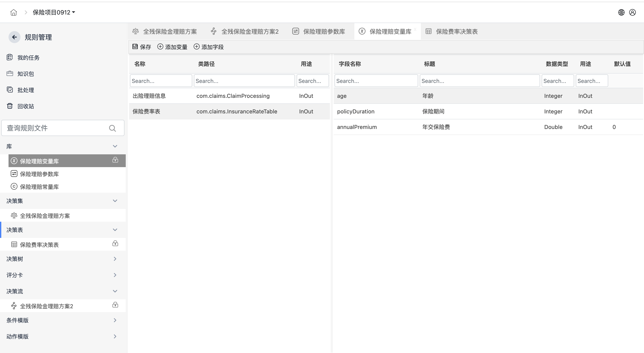Image resolution: width=644 pixels, height=353 pixels.
Task: Click the plus icon for 添加字段
Action: click(x=196, y=47)
